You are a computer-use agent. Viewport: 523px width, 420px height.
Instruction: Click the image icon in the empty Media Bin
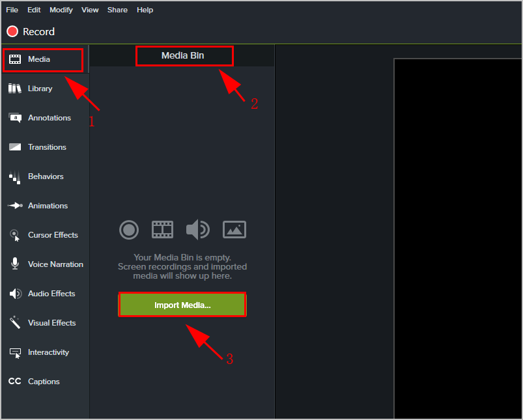(234, 229)
